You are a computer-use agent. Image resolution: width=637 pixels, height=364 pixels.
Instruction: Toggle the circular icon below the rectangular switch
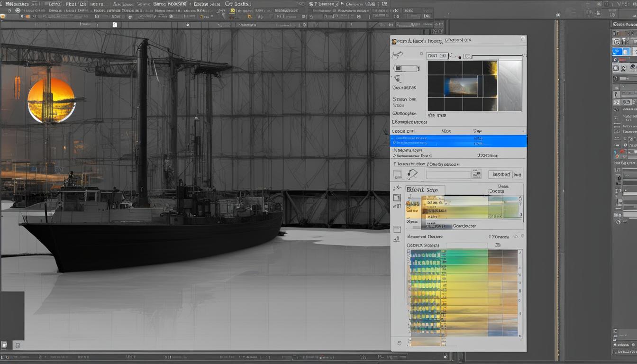tap(398, 79)
